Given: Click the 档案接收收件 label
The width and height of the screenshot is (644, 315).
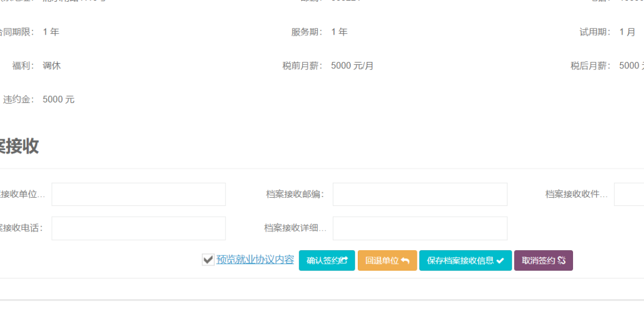Looking at the screenshot, I should tap(576, 194).
